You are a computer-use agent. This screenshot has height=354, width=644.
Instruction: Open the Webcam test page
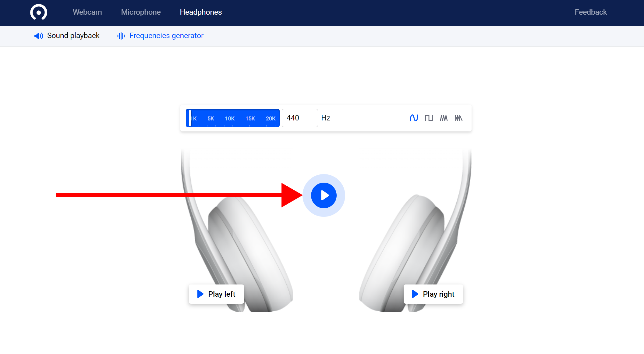pyautogui.click(x=87, y=12)
